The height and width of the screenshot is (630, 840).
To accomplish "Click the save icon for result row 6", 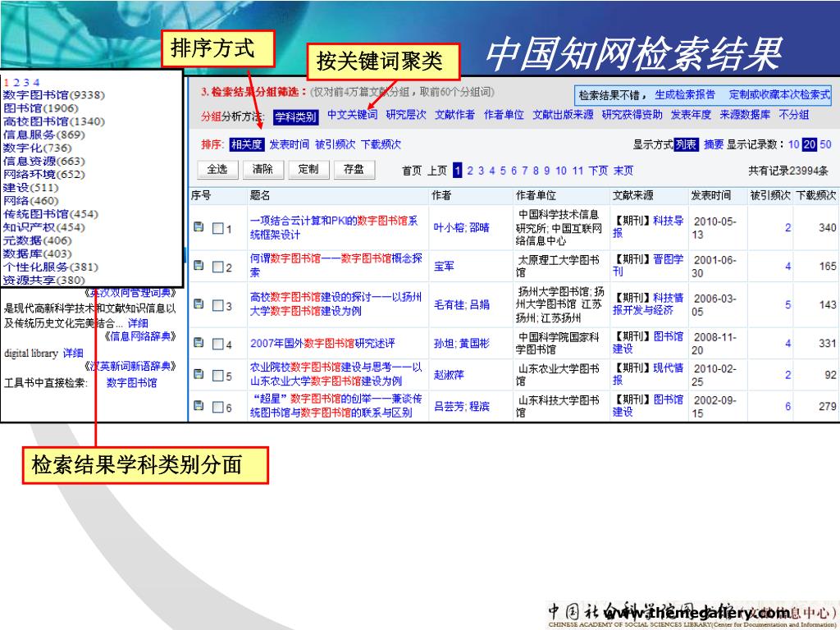I will [199, 406].
